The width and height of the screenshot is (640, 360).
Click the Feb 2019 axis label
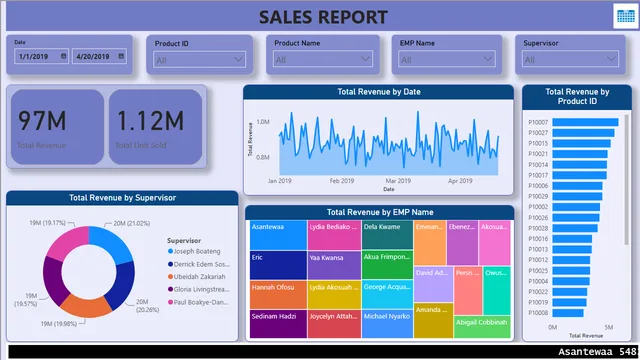coord(342,181)
